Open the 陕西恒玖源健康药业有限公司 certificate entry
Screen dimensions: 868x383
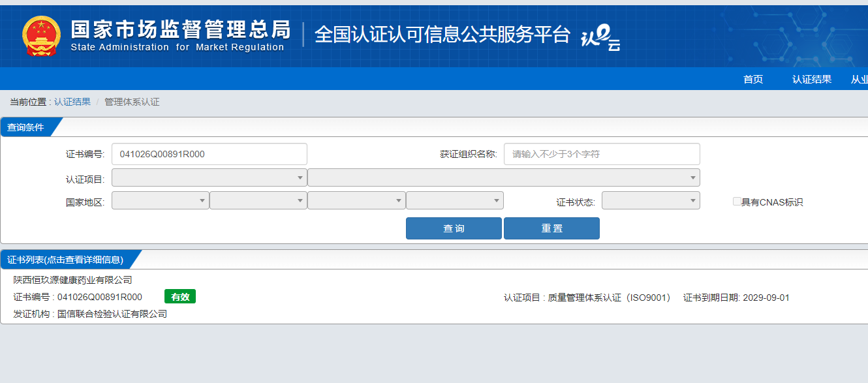[x=72, y=280]
